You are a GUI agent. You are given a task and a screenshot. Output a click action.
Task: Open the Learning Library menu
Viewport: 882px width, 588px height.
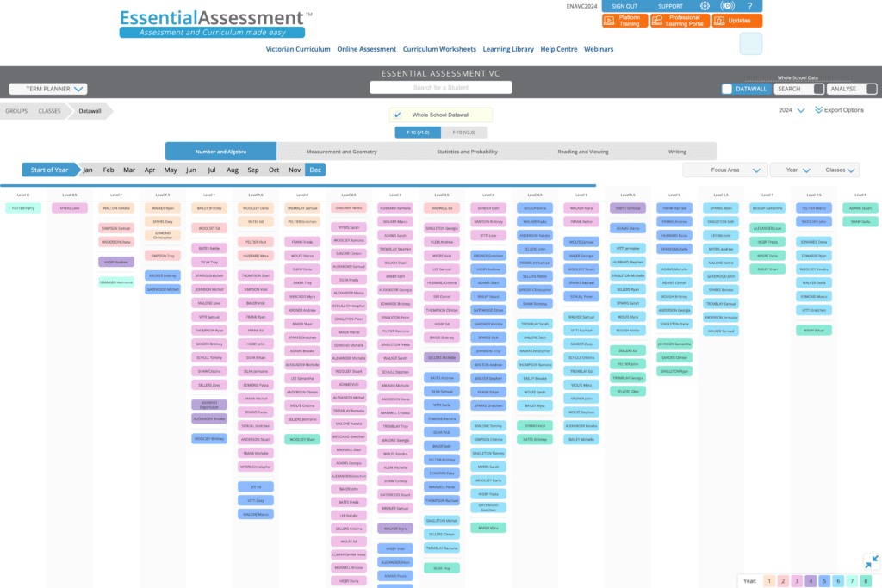tap(508, 49)
